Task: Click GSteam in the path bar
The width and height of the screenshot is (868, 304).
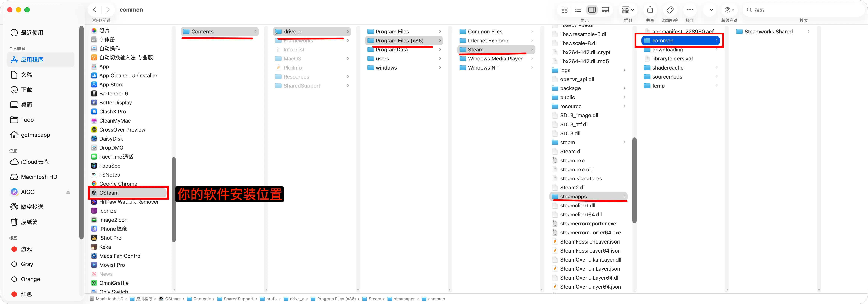Action: 173,299
